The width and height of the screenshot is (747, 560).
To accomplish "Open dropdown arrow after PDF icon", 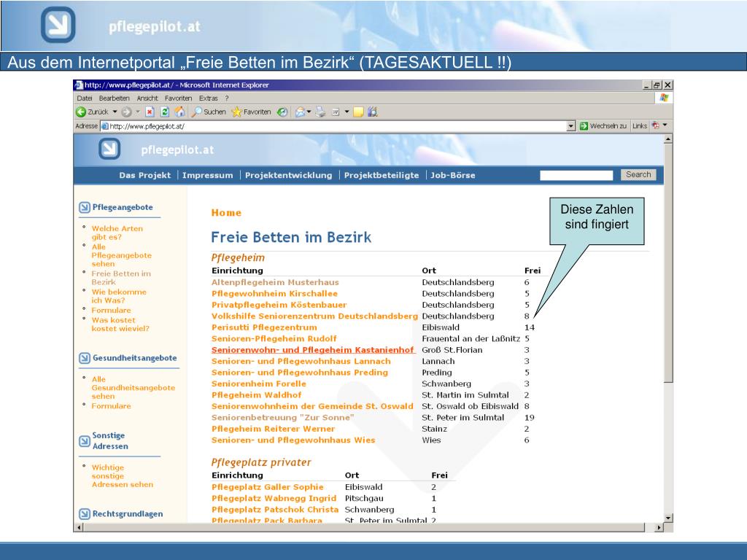I will coord(665,125).
